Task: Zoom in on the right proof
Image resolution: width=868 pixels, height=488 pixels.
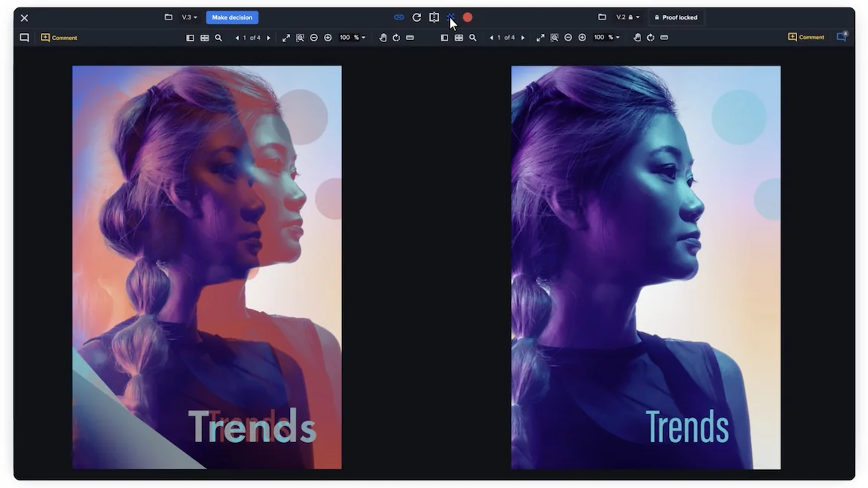Action: coord(582,38)
